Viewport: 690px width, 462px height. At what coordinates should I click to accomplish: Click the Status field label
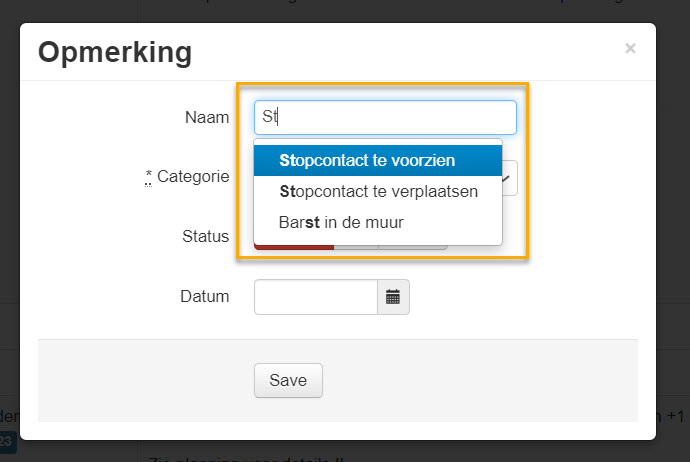[205, 237]
